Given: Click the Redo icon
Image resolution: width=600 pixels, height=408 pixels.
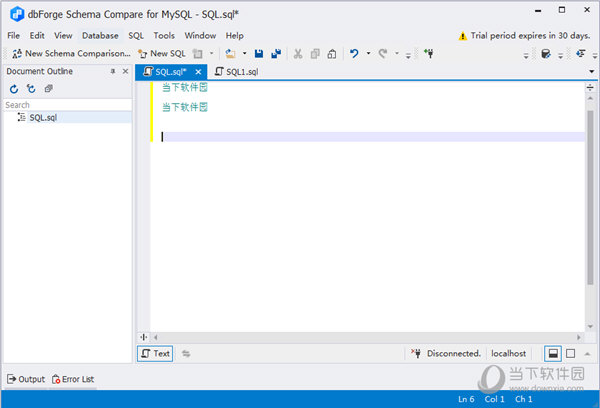Looking at the screenshot, I should [x=383, y=54].
